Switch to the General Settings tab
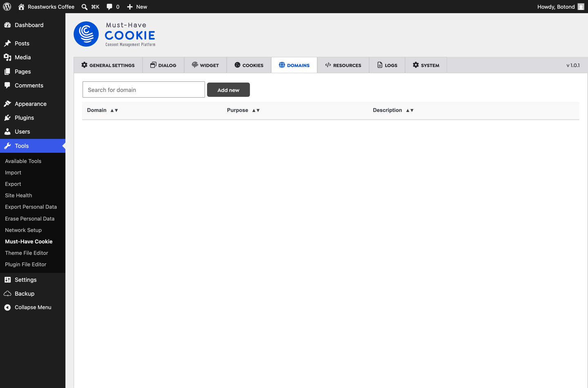 [x=108, y=65]
